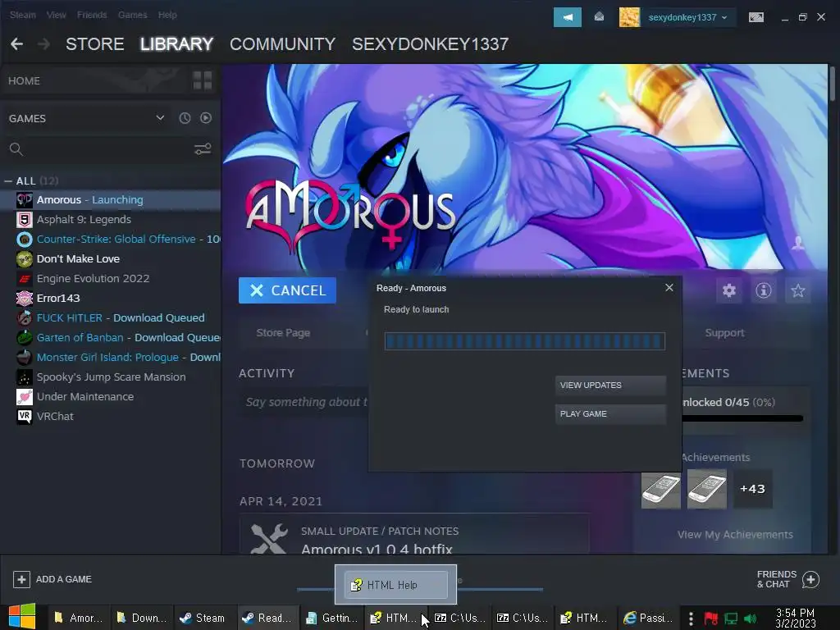
Task: Open the Steam menu
Action: tap(22, 15)
